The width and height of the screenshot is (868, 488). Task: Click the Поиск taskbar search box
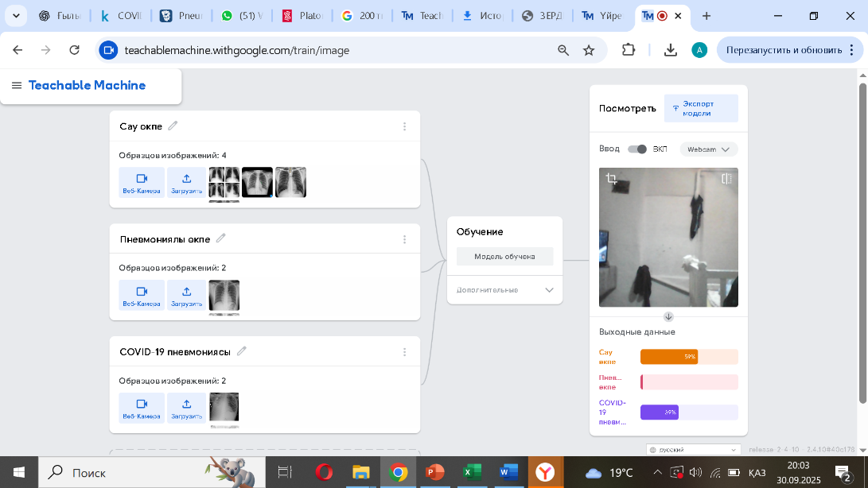pos(152,473)
